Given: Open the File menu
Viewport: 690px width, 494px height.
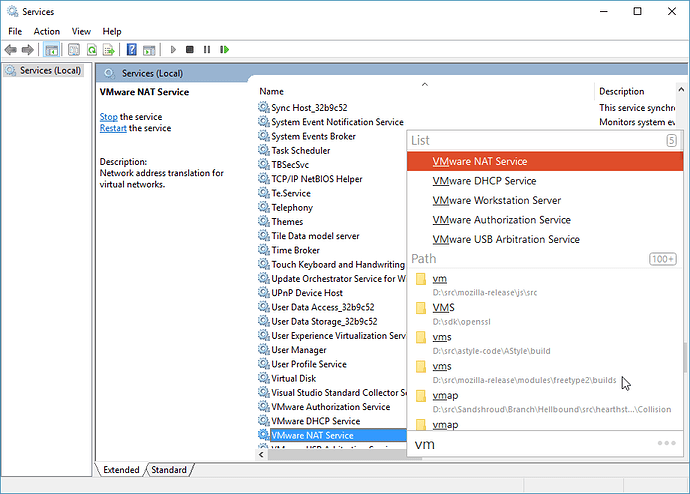Looking at the screenshot, I should pyautogui.click(x=15, y=31).
